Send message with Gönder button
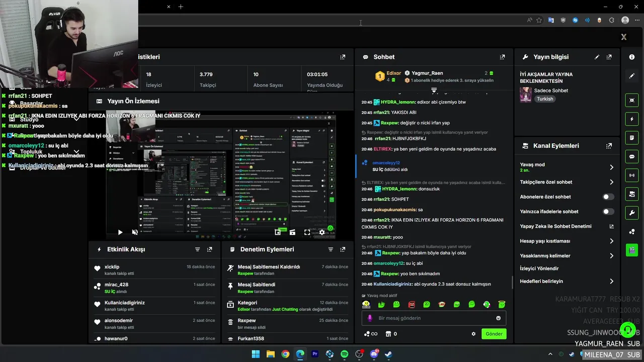644x362 pixels. click(x=494, y=334)
